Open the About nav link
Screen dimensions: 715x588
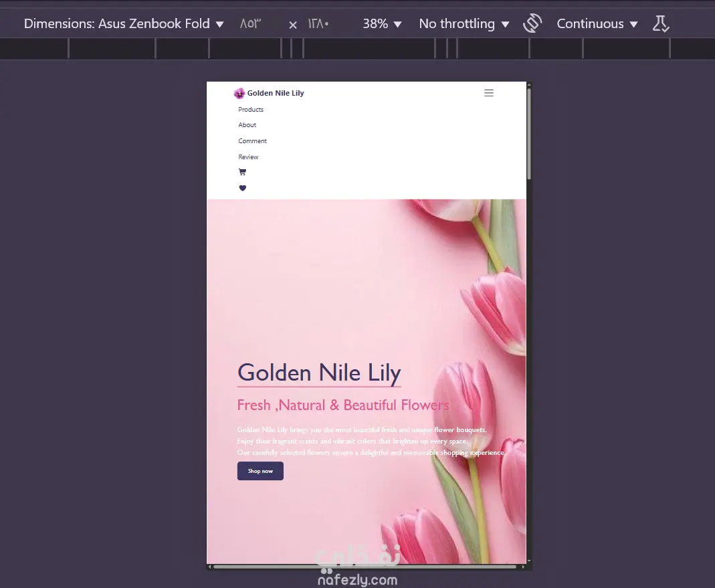pyautogui.click(x=247, y=125)
